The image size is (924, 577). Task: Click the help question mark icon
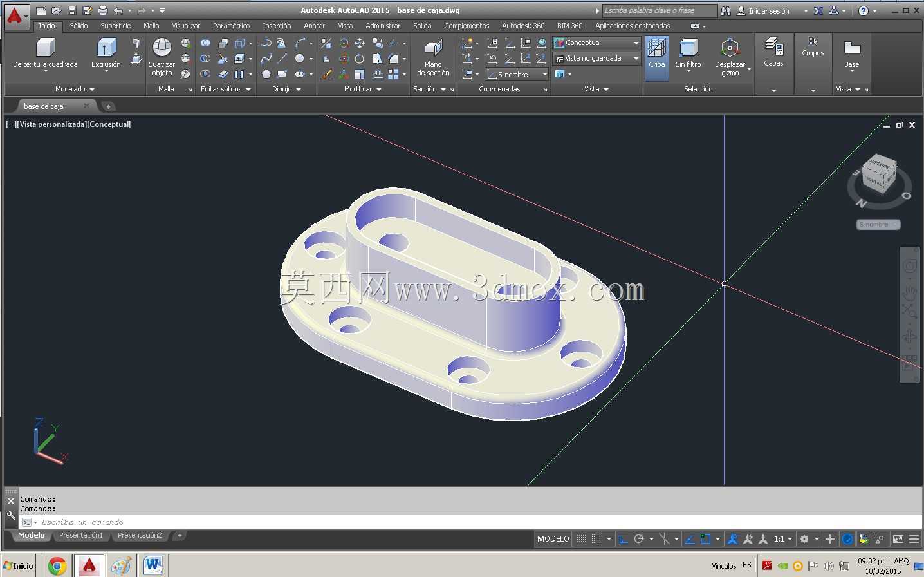coord(864,10)
